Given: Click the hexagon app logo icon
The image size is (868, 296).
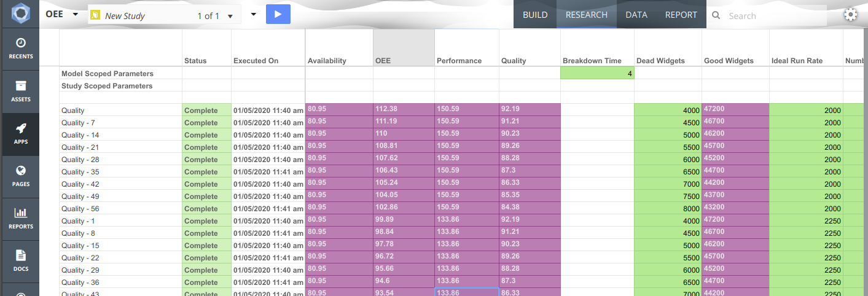Looking at the screenshot, I should (x=20, y=14).
